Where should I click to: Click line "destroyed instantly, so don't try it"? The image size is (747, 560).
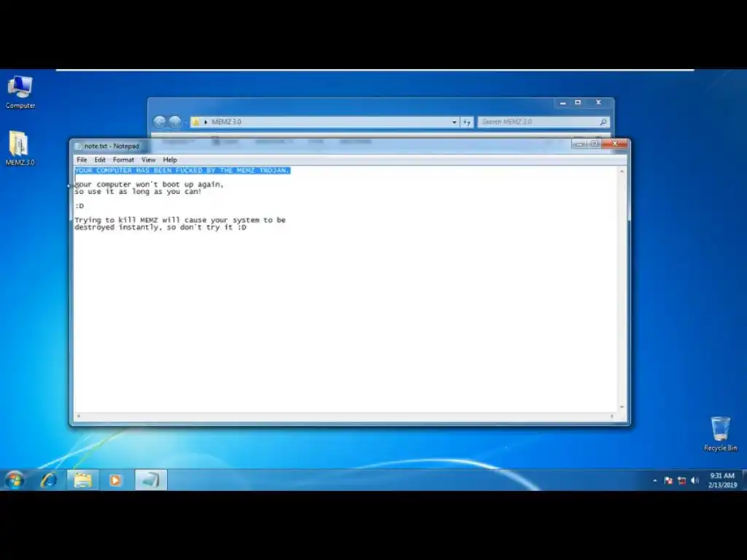(x=160, y=227)
